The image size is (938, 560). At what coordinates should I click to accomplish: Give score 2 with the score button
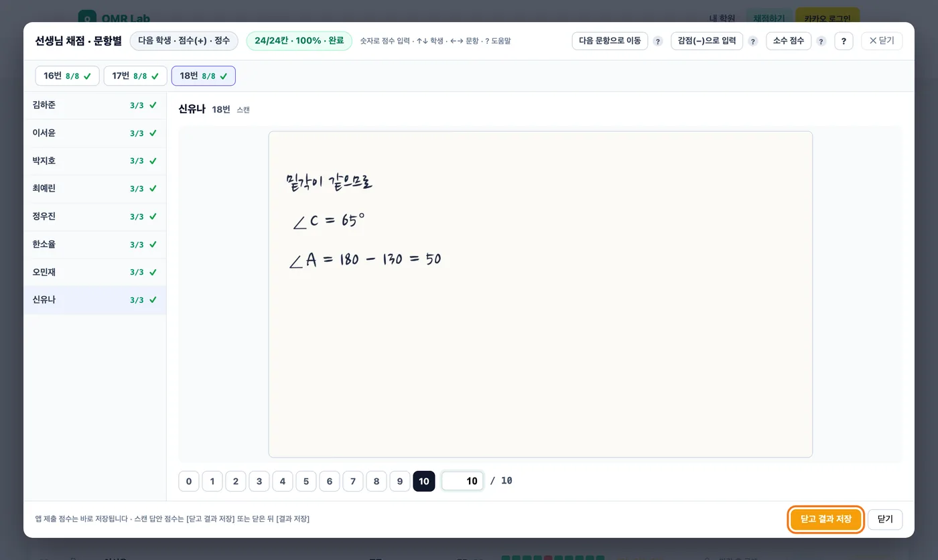click(x=236, y=481)
